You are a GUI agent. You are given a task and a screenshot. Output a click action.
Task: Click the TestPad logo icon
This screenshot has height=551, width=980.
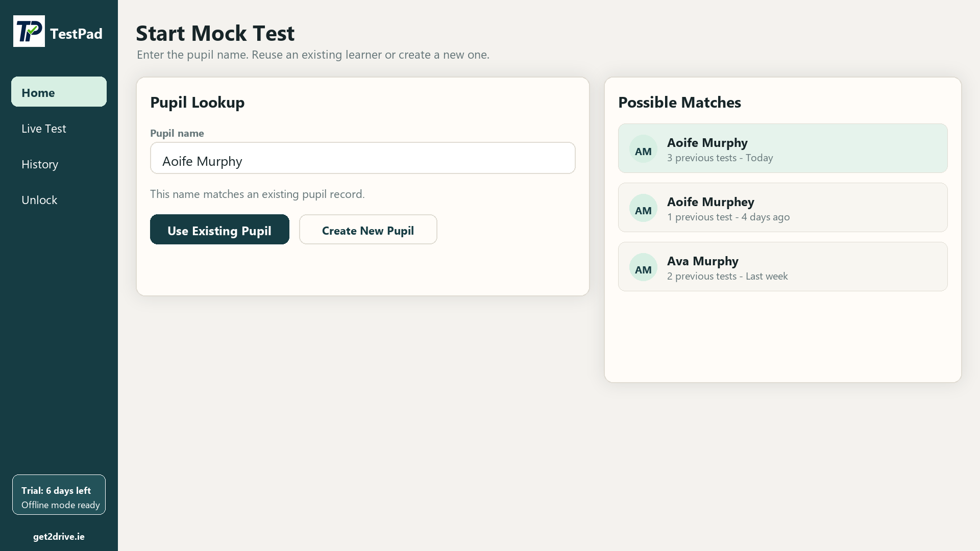29,31
